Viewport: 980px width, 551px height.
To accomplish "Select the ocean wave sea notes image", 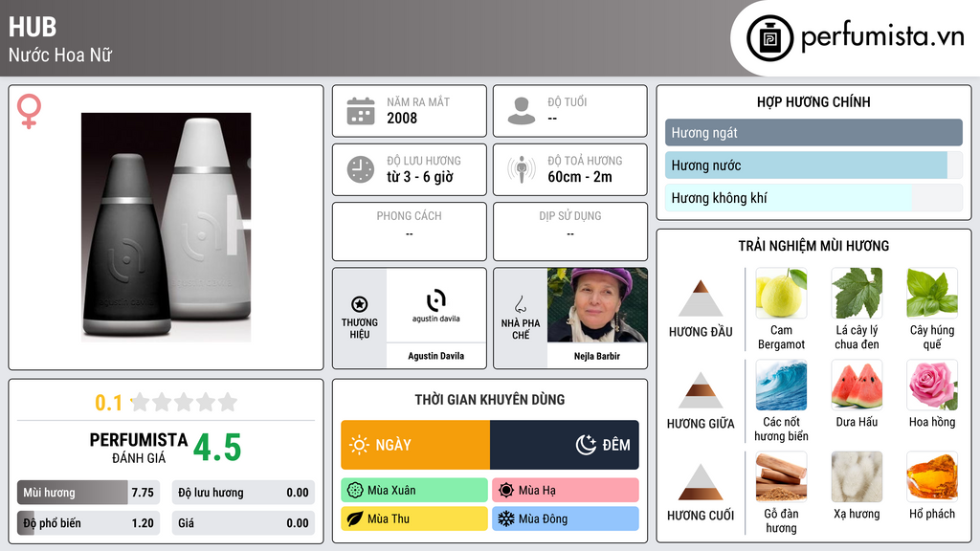I will tap(781, 385).
